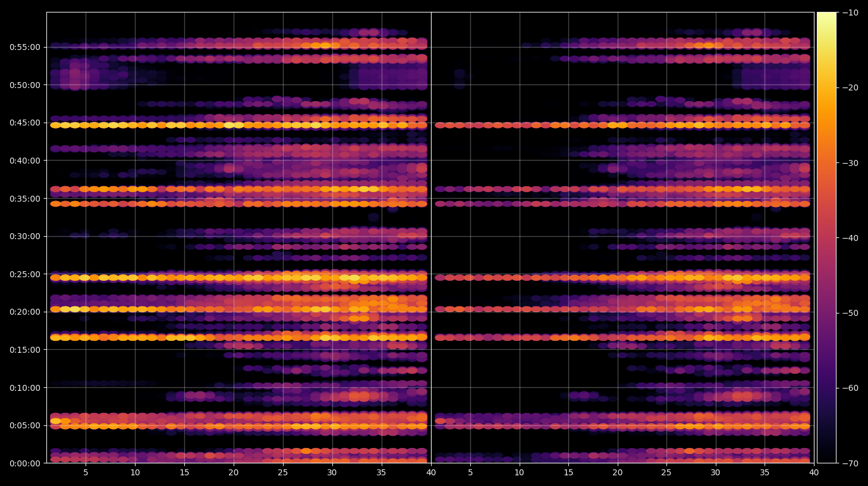Click the −10 colorbar tick label
Image resolution: width=868 pixels, height=486 pixels.
[850, 12]
